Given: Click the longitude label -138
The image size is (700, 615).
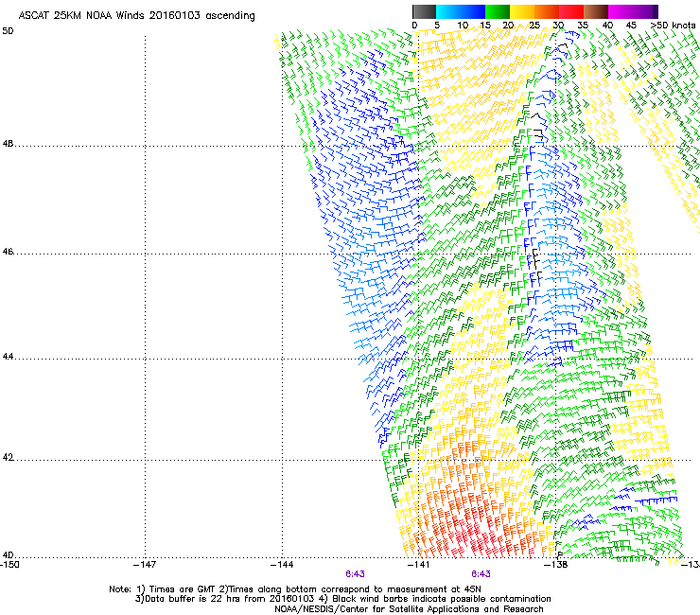Looking at the screenshot, I should pyautogui.click(x=556, y=565).
